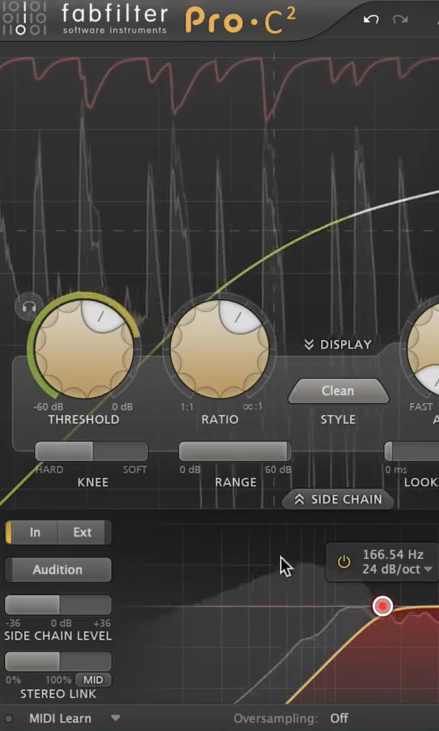Collapse the DISPLAY section
439x731 pixels.
point(338,345)
